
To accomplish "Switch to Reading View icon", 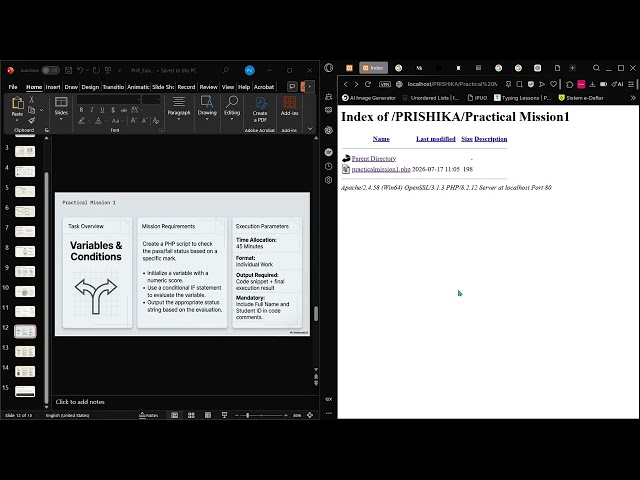I will tap(208, 415).
